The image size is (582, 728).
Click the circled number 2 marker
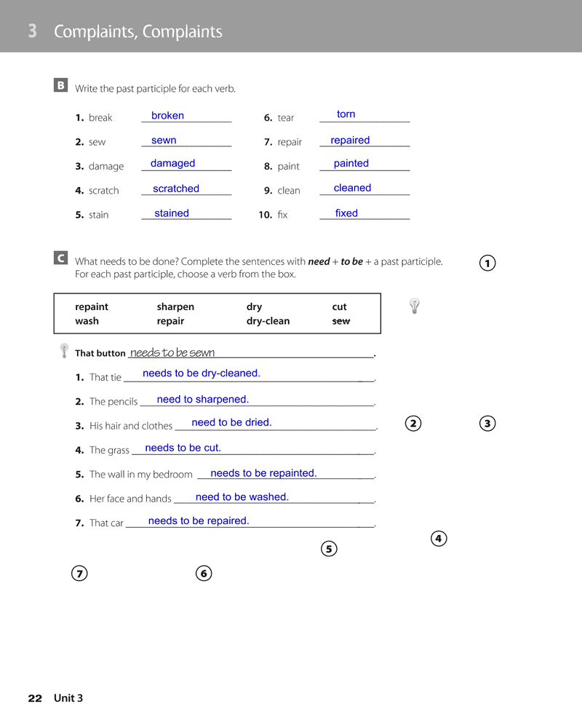413,424
